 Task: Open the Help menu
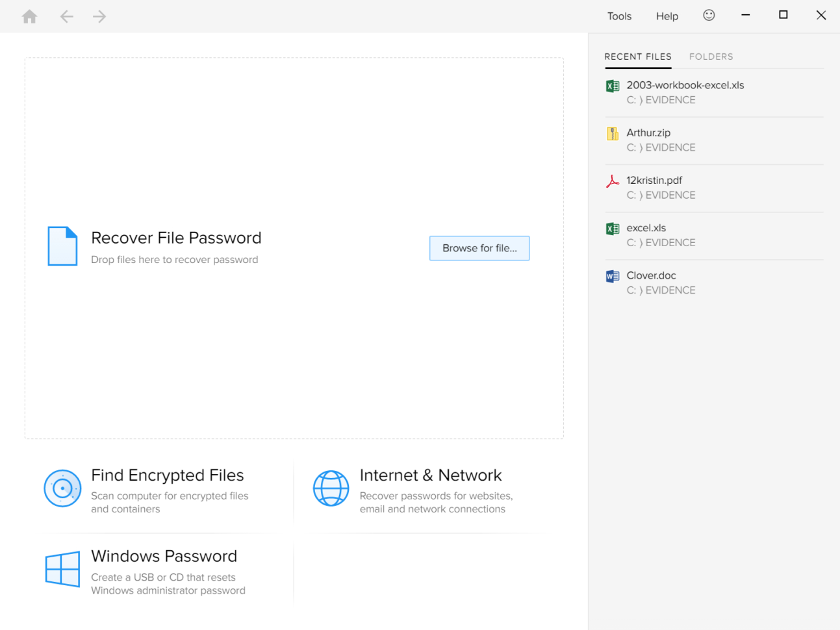tap(667, 16)
